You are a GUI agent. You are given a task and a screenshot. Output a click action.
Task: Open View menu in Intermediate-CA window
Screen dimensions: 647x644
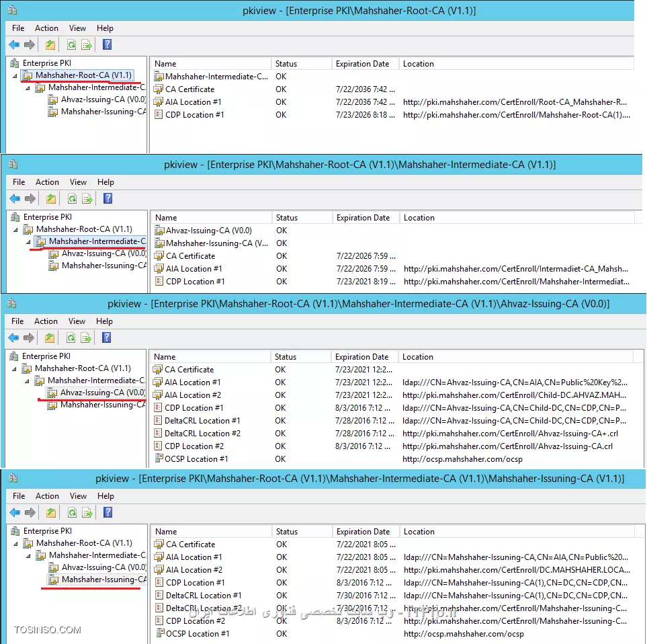tap(78, 182)
